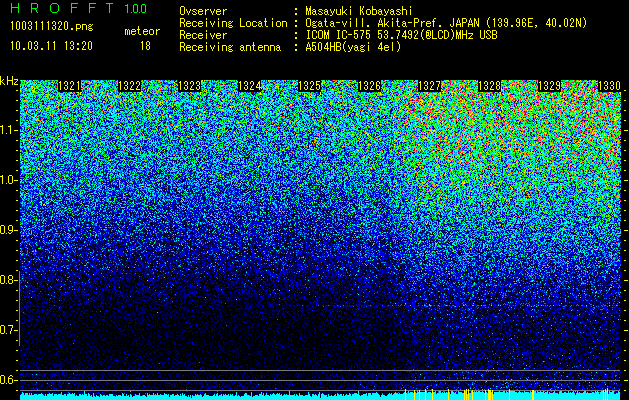The image size is (629, 400).
Task: Click the Receiving antenna label
Action: 230,47
